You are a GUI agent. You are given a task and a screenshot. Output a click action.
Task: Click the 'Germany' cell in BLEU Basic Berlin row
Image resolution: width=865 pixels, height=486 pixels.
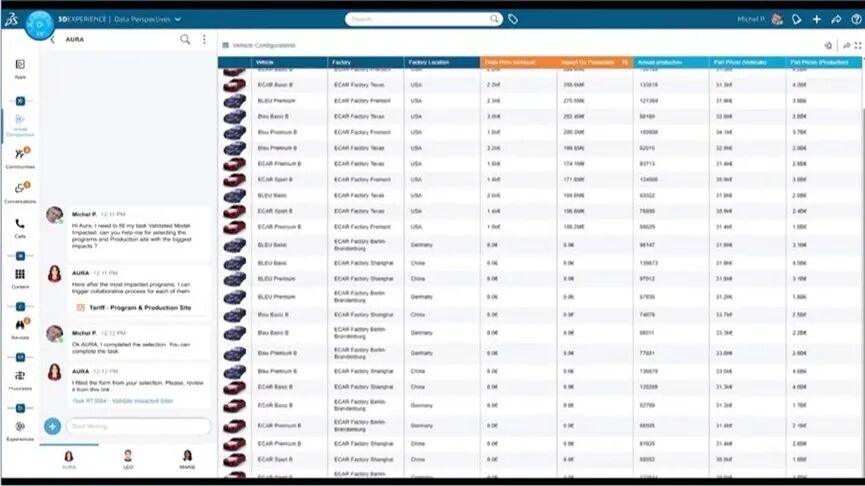pos(422,245)
